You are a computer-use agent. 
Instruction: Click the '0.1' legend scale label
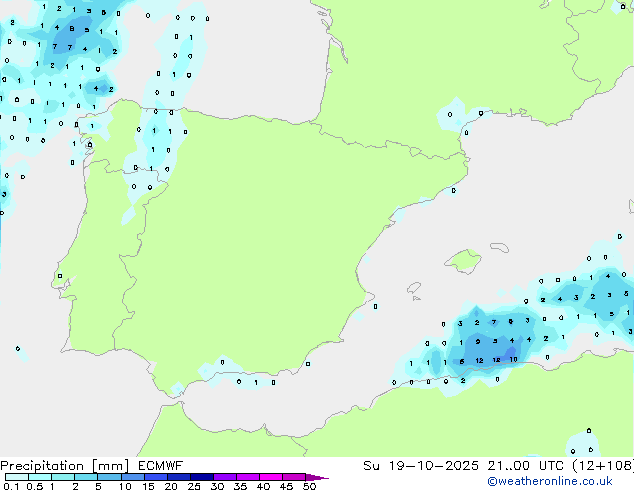11,486
